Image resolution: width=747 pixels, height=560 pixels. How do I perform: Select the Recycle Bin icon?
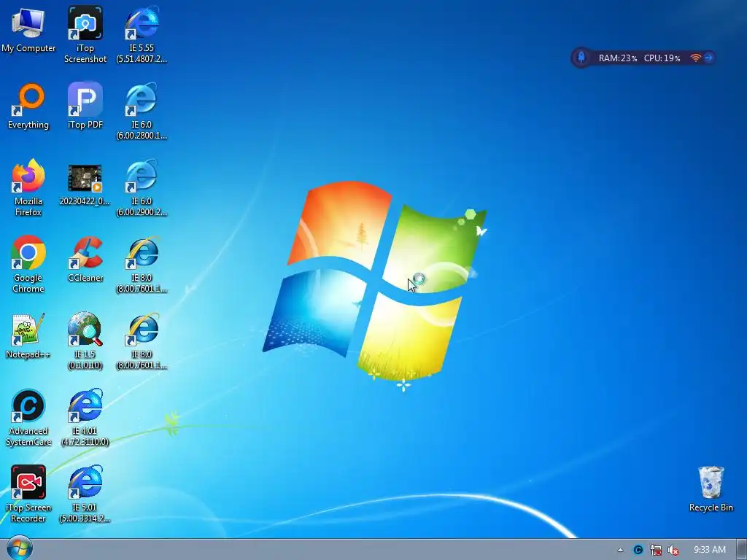click(711, 489)
